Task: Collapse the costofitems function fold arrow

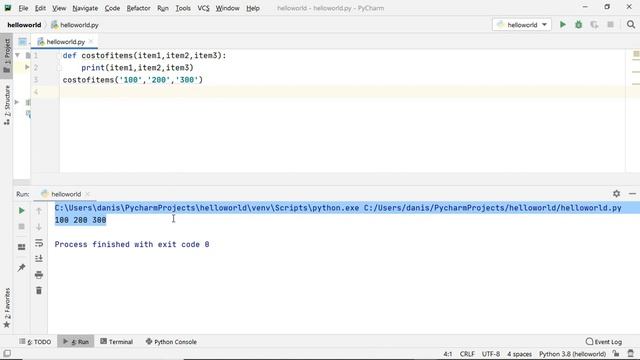Action: point(18,55)
